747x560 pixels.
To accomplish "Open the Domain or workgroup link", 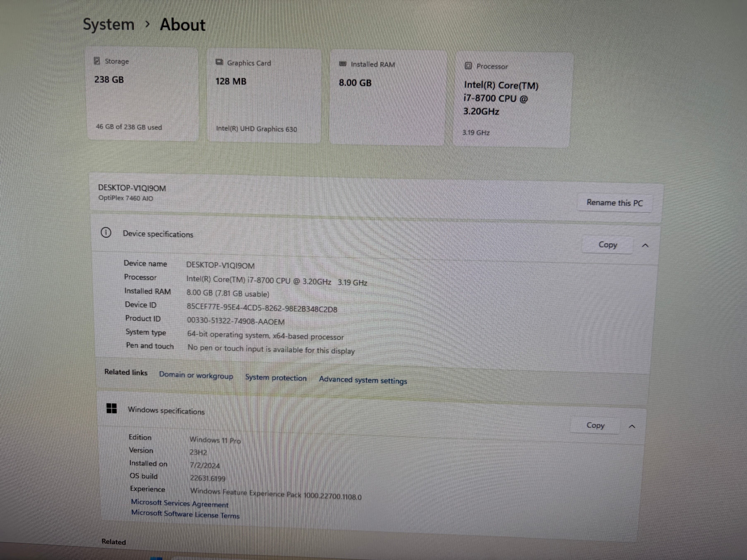I will coord(196,375).
